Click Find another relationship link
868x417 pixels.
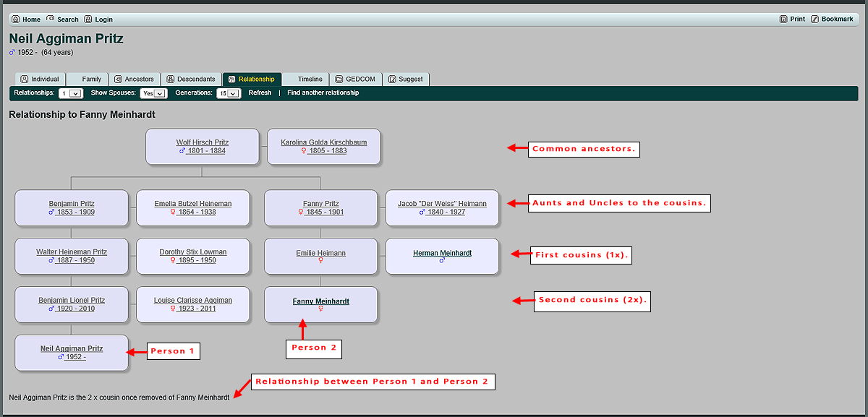(x=323, y=93)
